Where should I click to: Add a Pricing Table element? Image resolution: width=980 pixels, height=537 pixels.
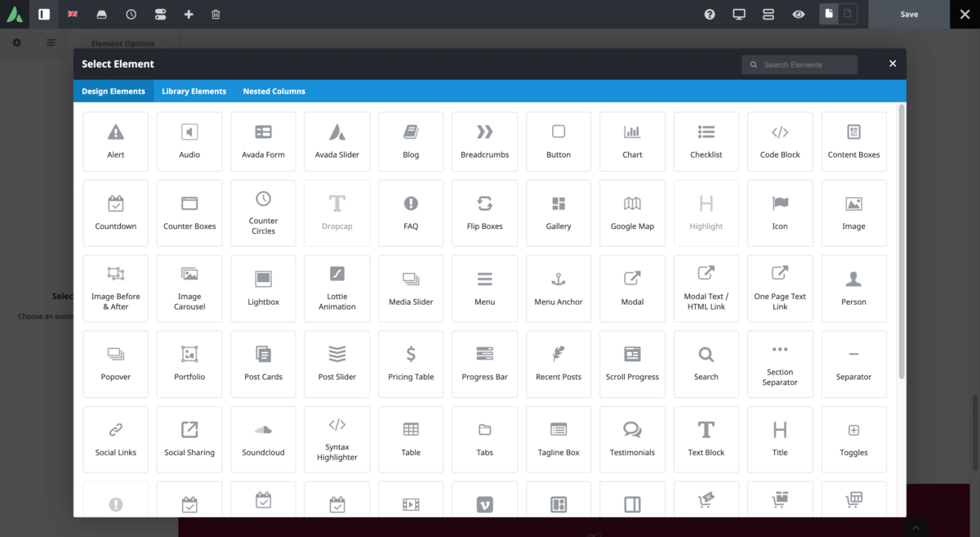[411, 364]
